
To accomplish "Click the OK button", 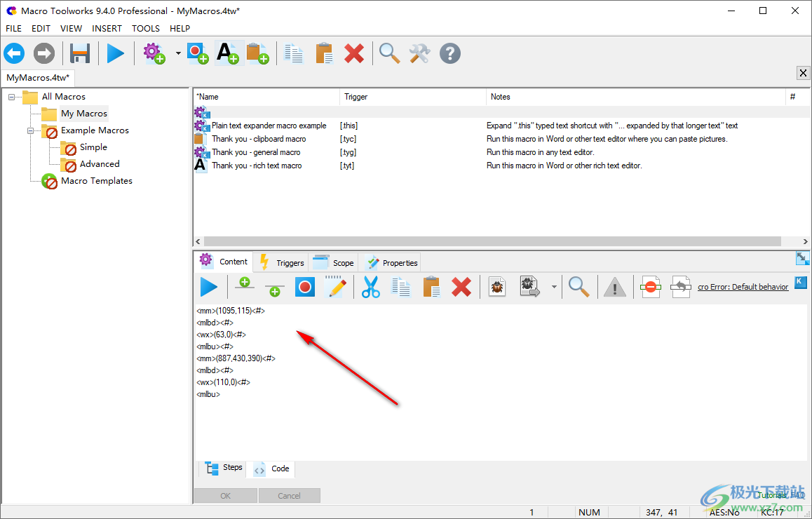I will tap(225, 496).
